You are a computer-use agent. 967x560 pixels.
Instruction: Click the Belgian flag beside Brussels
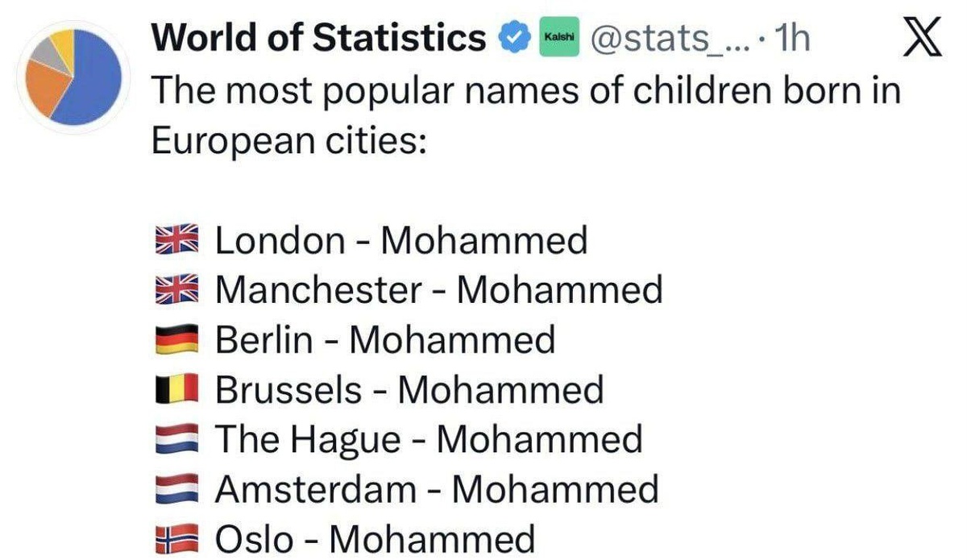point(176,390)
